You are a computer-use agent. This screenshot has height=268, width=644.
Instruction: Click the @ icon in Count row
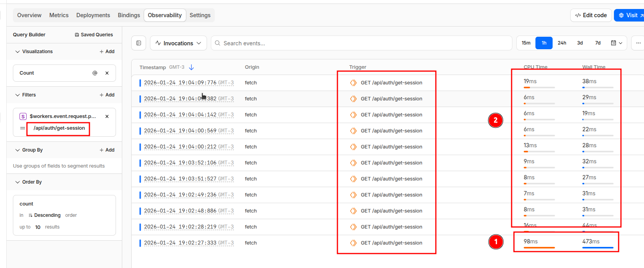point(95,73)
